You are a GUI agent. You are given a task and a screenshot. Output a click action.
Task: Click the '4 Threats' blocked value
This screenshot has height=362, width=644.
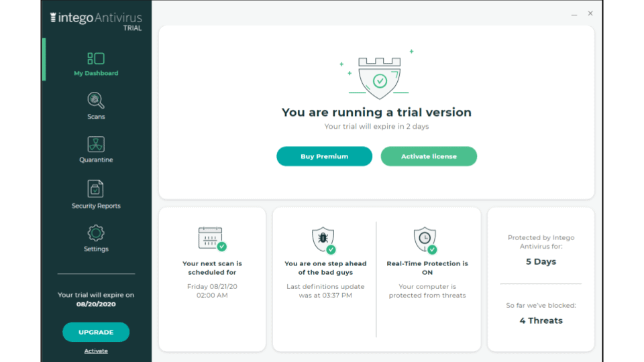pyautogui.click(x=541, y=320)
